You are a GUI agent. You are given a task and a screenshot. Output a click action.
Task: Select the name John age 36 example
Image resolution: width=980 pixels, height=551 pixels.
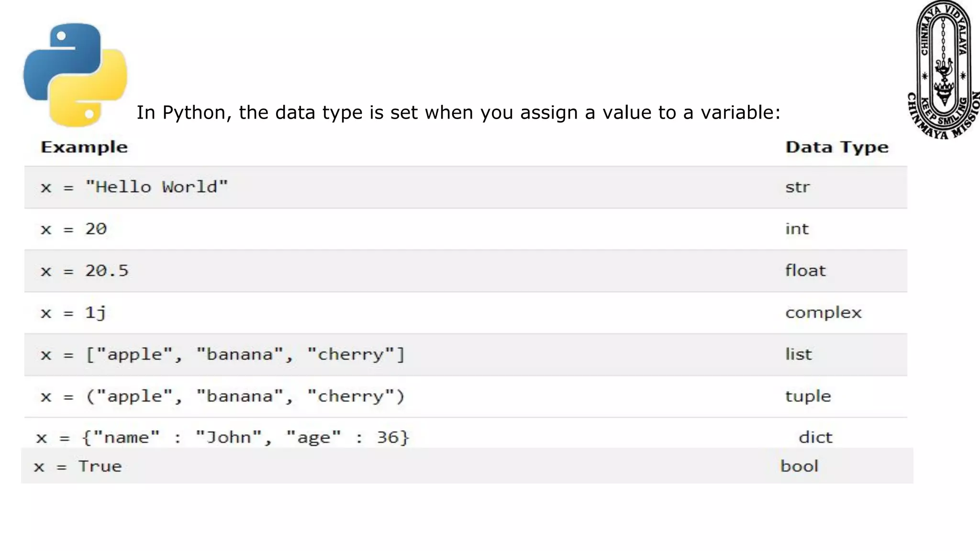[x=223, y=438]
